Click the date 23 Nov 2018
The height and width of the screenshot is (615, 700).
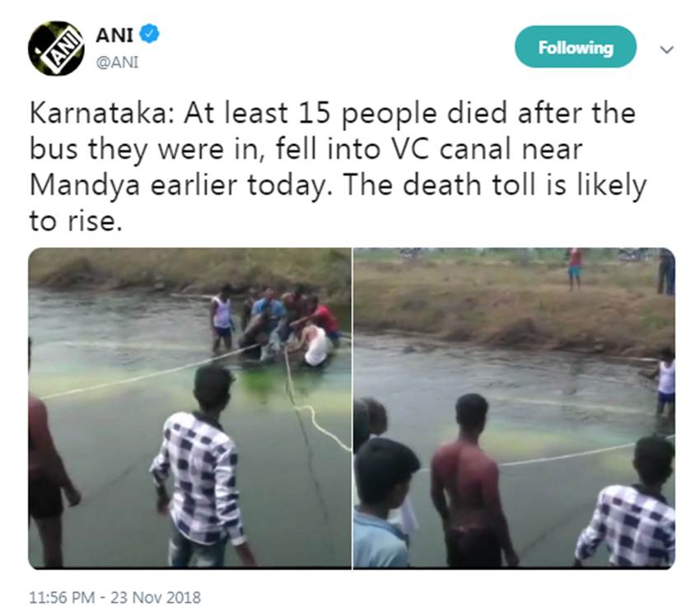(x=157, y=597)
